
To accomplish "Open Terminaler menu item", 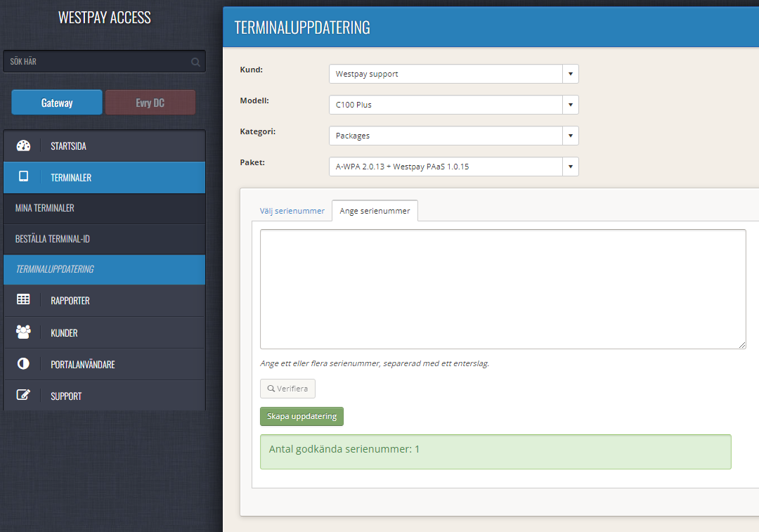I will pos(105,178).
